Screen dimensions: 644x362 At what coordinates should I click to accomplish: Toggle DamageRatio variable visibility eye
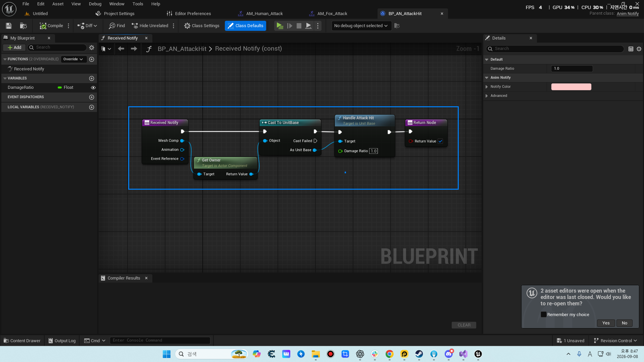pyautogui.click(x=93, y=88)
